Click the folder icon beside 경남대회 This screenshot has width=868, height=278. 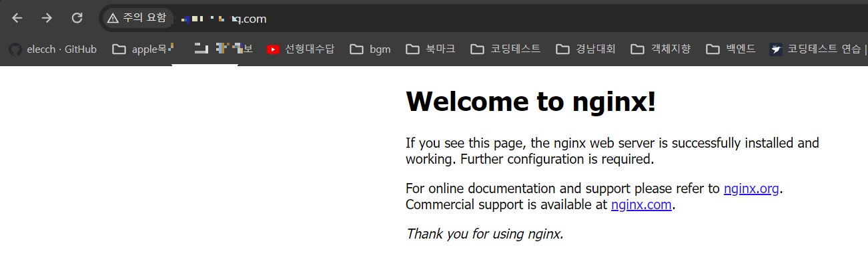point(563,49)
